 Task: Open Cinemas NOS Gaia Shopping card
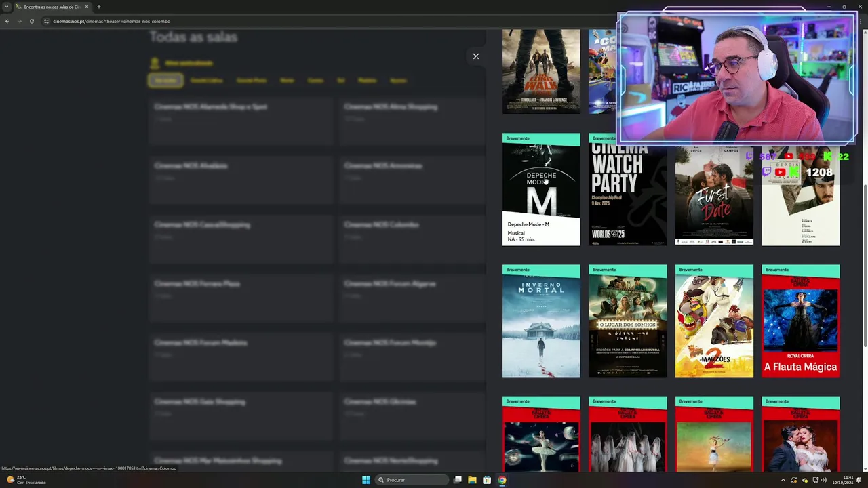[241, 416]
